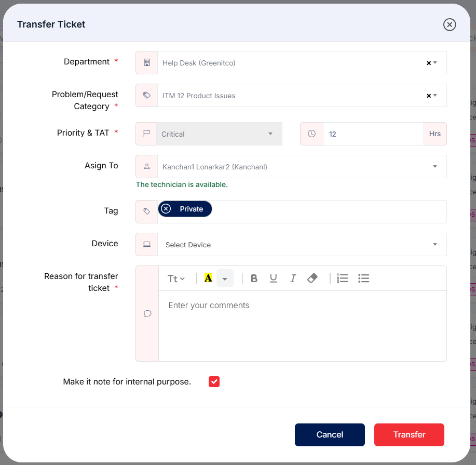Open the Department dropdown arrow
The width and height of the screenshot is (476, 465).
435,63
